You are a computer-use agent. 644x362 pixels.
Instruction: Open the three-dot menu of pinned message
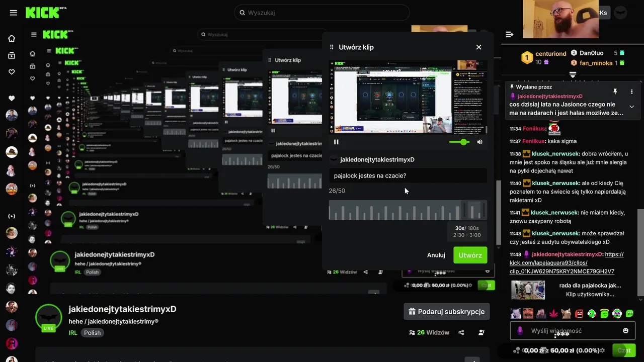point(631,92)
